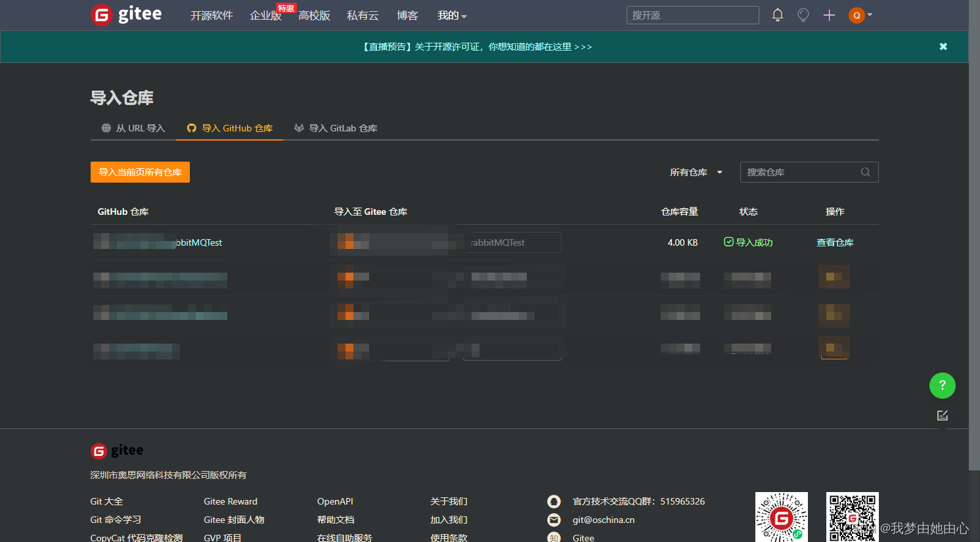Click git@oschina.cn email link

coord(604,520)
